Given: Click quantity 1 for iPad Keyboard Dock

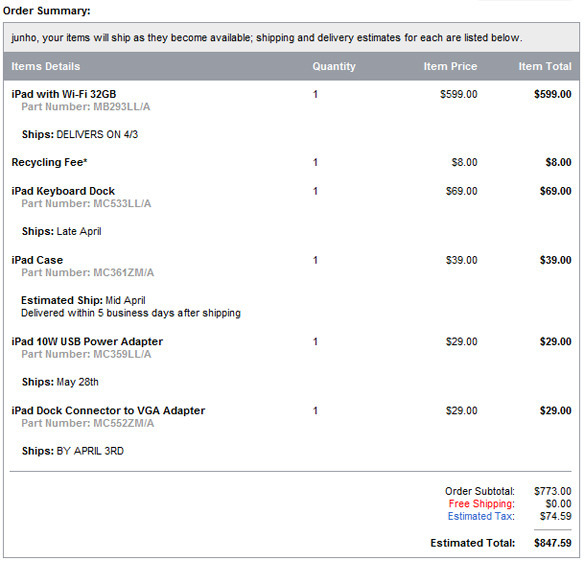Looking at the screenshot, I should [x=315, y=191].
